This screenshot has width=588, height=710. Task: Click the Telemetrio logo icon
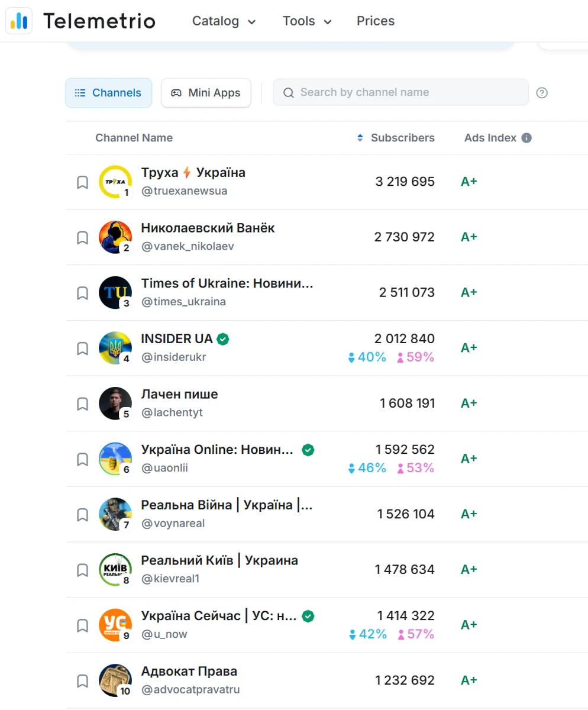coord(20,21)
